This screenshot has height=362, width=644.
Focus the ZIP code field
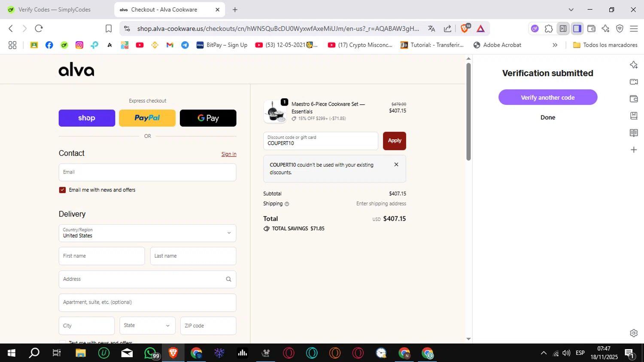click(x=208, y=325)
